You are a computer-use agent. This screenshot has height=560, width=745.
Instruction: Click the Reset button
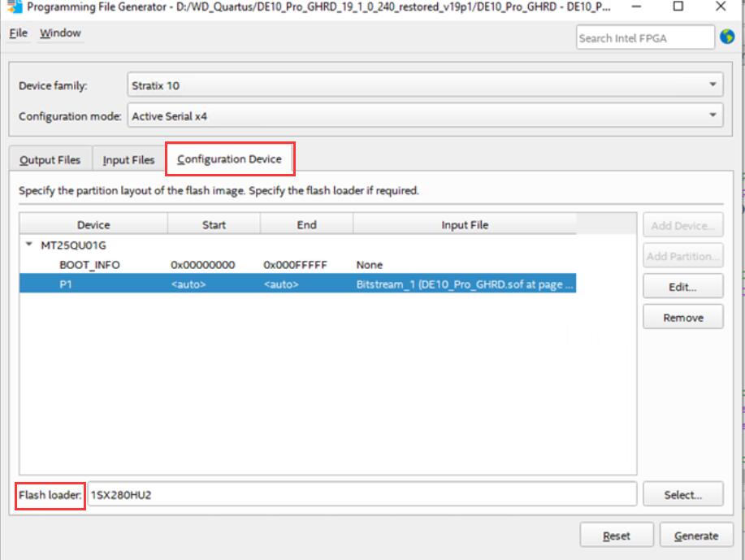(x=617, y=536)
